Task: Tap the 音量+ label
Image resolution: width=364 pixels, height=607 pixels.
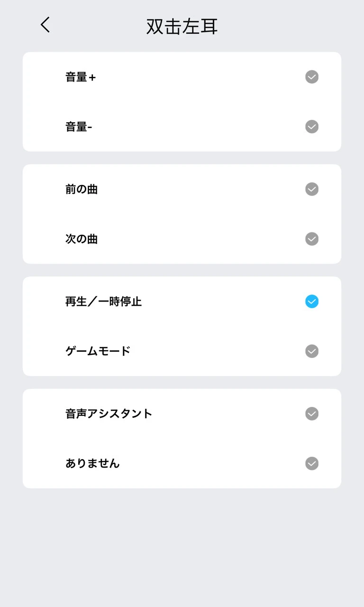Action: click(x=81, y=77)
